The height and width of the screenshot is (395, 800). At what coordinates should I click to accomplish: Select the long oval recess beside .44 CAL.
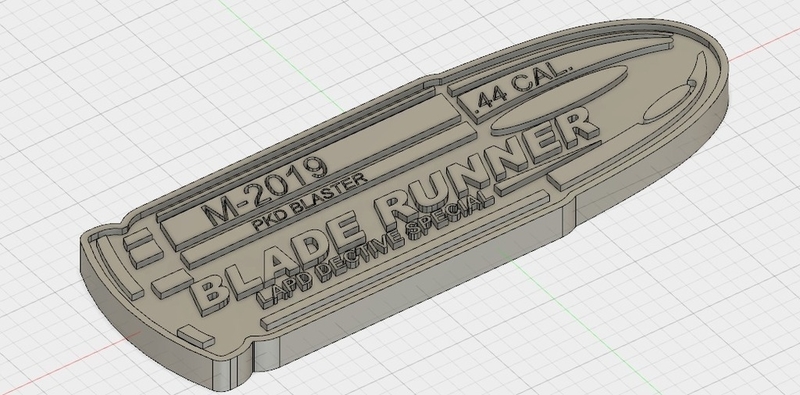tap(559, 100)
